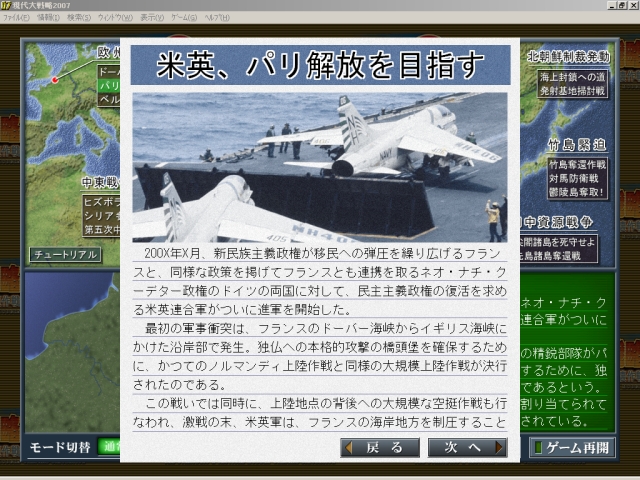Click the right arrow on the 次へ button

coord(499,448)
